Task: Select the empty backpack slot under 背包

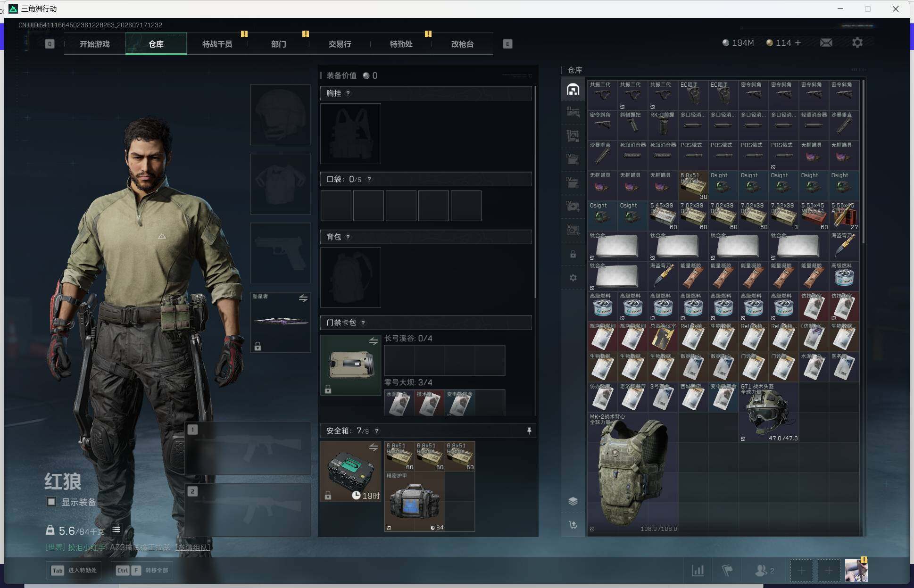Action: (350, 277)
